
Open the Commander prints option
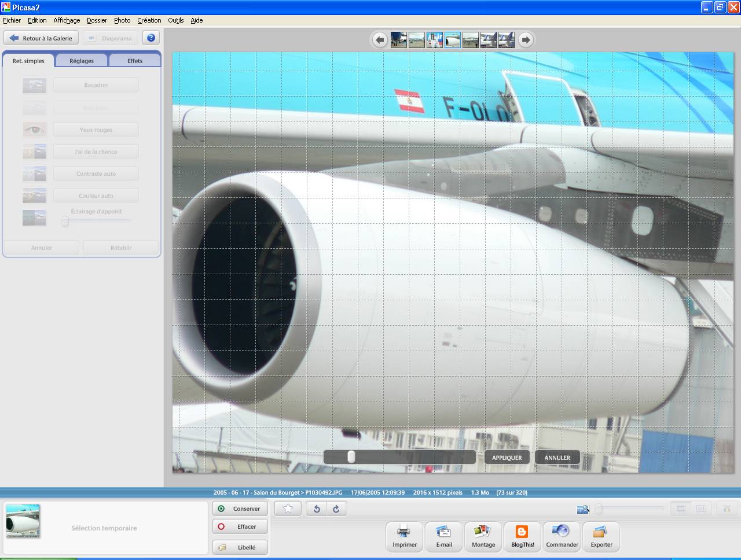tap(562, 536)
